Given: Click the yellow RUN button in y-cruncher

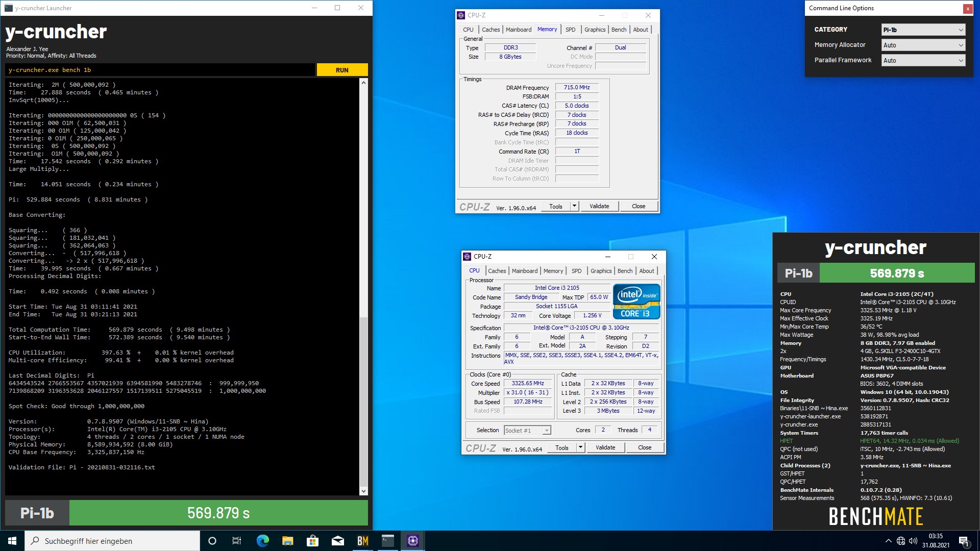Looking at the screenshot, I should [342, 70].
